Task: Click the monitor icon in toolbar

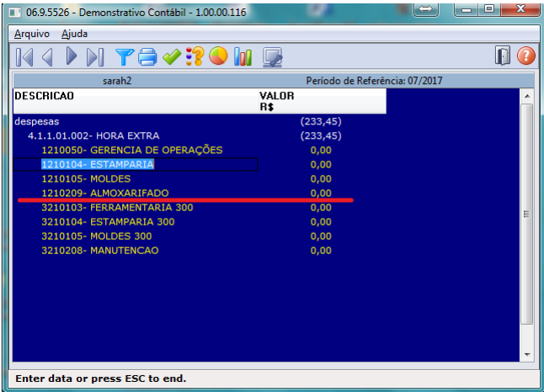Action: tap(272, 57)
